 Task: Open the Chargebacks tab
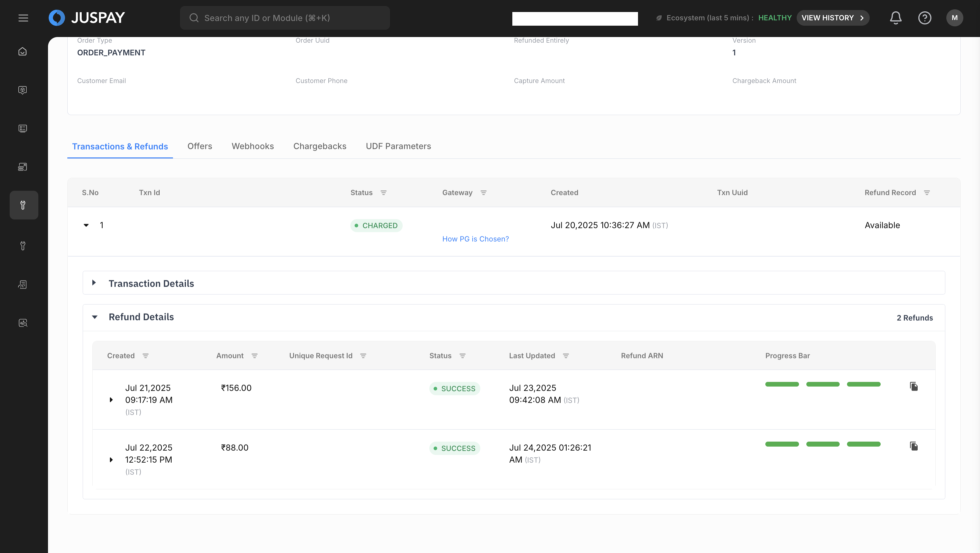320,146
